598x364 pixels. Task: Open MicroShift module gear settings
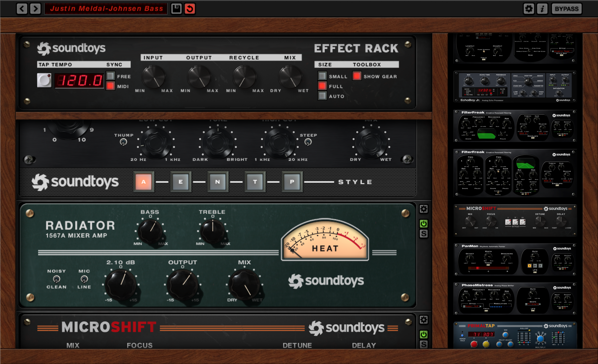[424, 320]
